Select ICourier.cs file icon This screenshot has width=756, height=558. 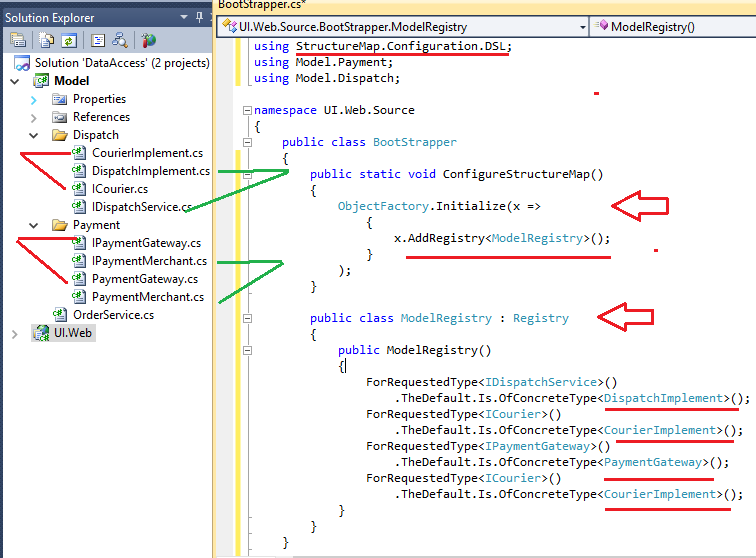[79, 189]
